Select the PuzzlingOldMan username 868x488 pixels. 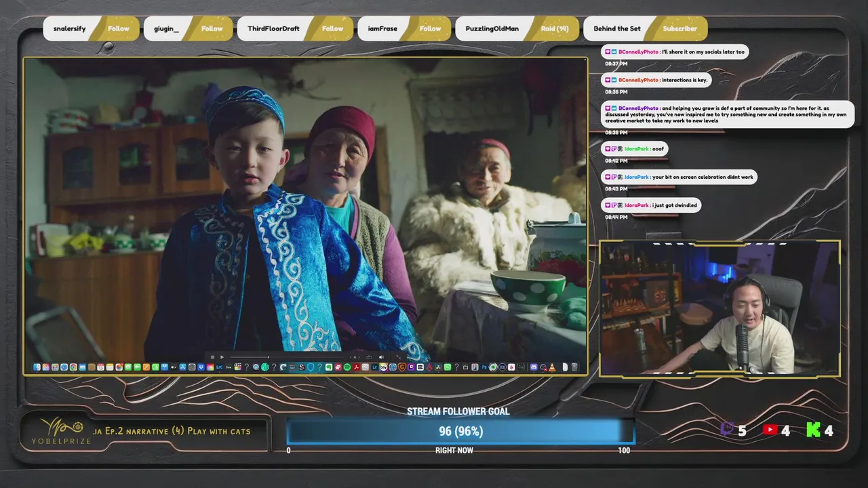pyautogui.click(x=492, y=28)
